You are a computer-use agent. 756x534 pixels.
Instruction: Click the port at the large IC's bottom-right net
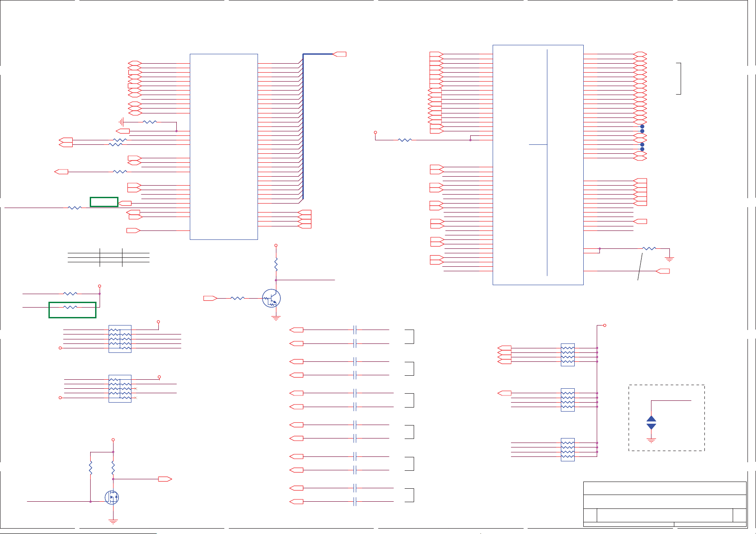[663, 271]
